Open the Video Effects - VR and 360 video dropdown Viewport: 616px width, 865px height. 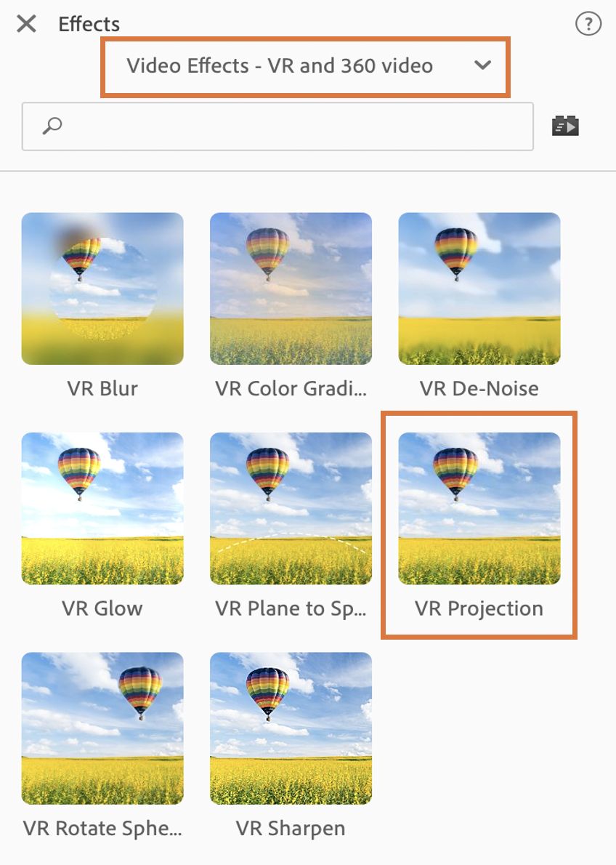305,67
